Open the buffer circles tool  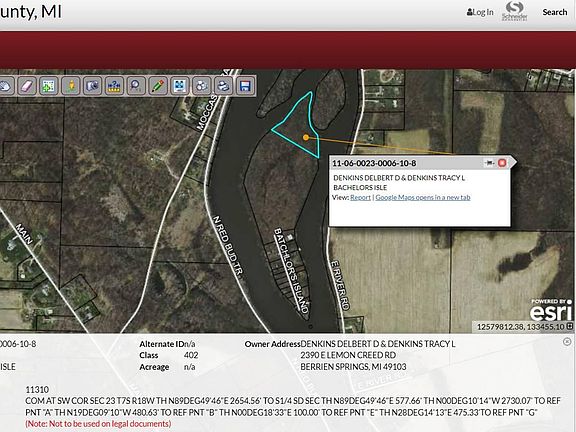coord(202,86)
